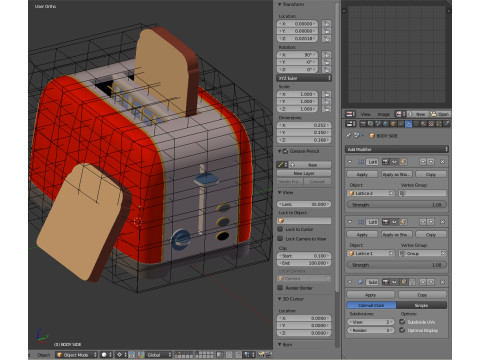The image size is (480, 360).
Task: Collapse the 3D Cursor panel section
Action: (x=279, y=299)
